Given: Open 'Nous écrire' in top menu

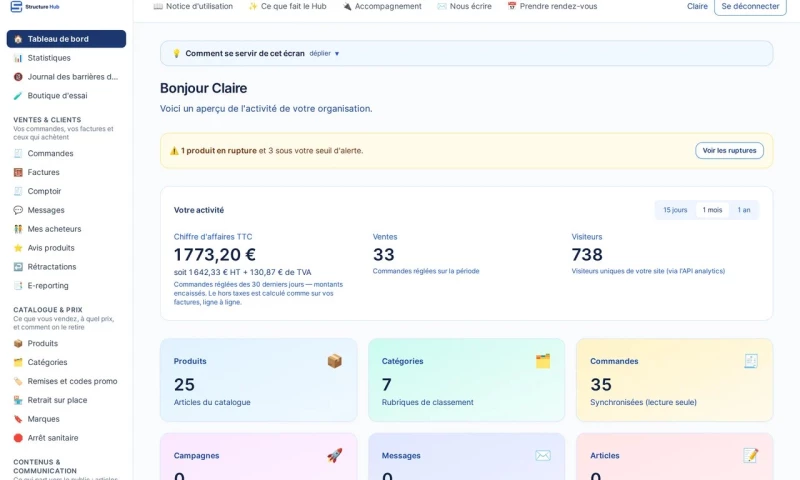Looking at the screenshot, I should 464,6.
